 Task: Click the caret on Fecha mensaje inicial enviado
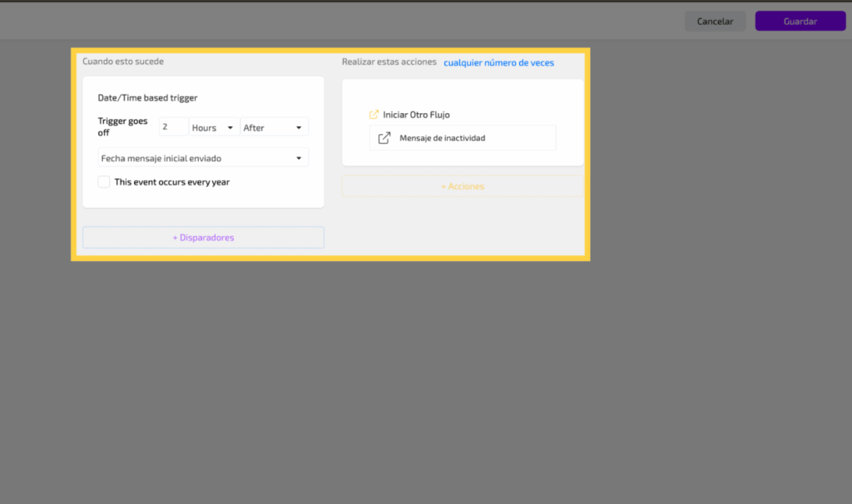pos(299,158)
